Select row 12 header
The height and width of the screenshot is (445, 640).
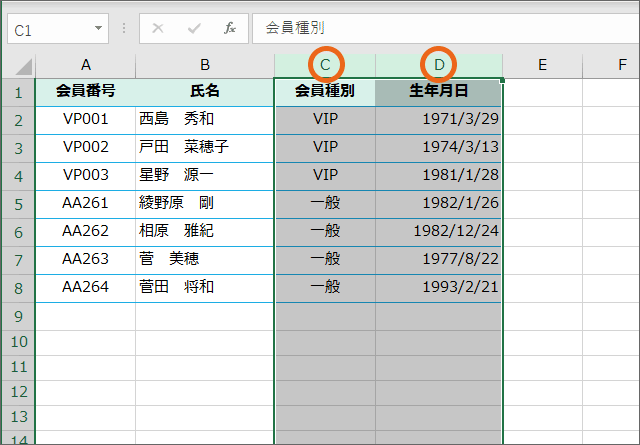pyautogui.click(x=18, y=393)
